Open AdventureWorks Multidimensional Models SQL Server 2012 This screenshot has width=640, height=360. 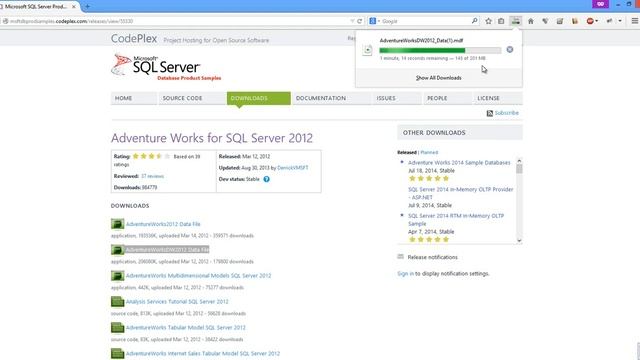point(198,276)
